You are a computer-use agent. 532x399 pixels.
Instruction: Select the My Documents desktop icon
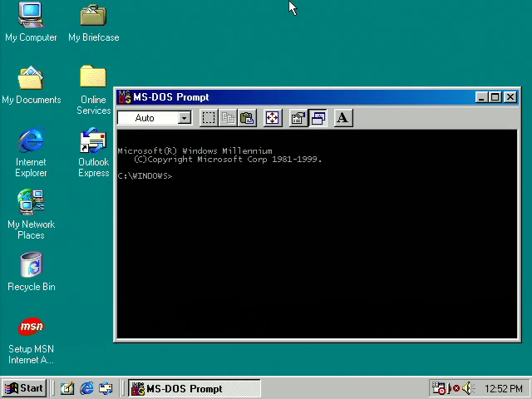(x=31, y=85)
